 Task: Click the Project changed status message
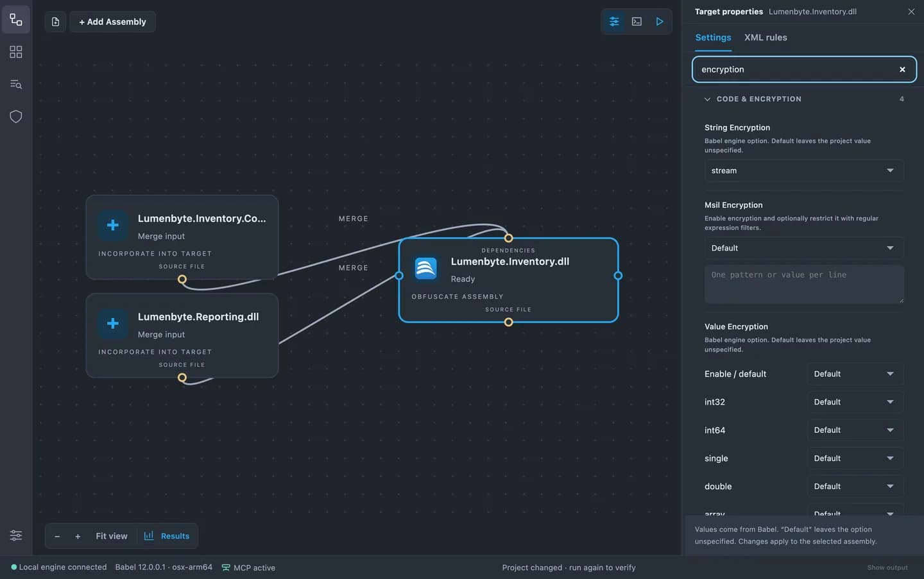[x=569, y=567]
